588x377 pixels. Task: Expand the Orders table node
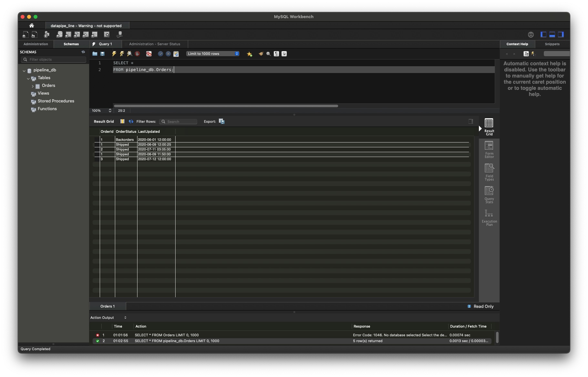pos(33,86)
